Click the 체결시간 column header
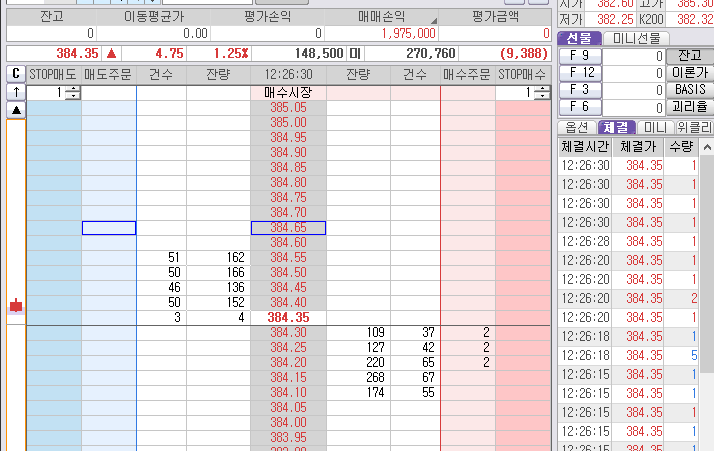The height and width of the screenshot is (451, 714). click(585, 147)
